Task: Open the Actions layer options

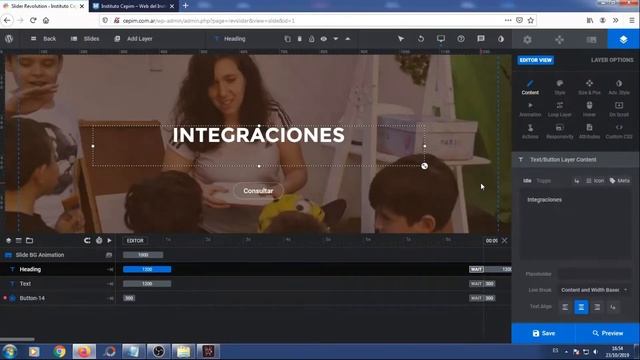Action: pyautogui.click(x=530, y=131)
